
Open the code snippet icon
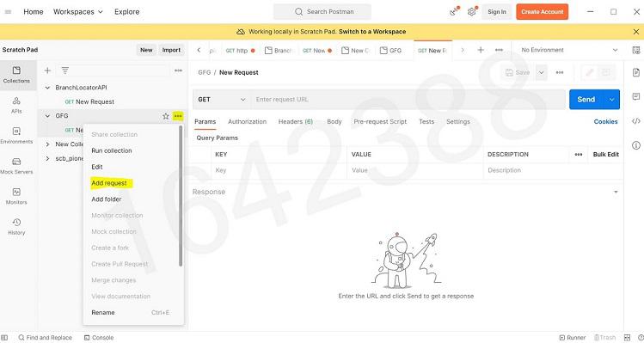[635, 120]
